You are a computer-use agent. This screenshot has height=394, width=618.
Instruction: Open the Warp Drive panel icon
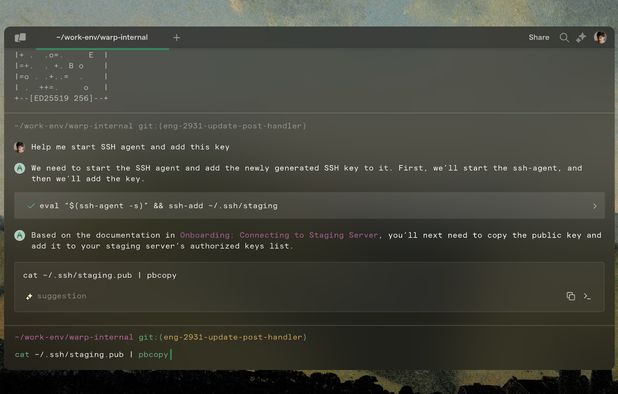tap(20, 37)
